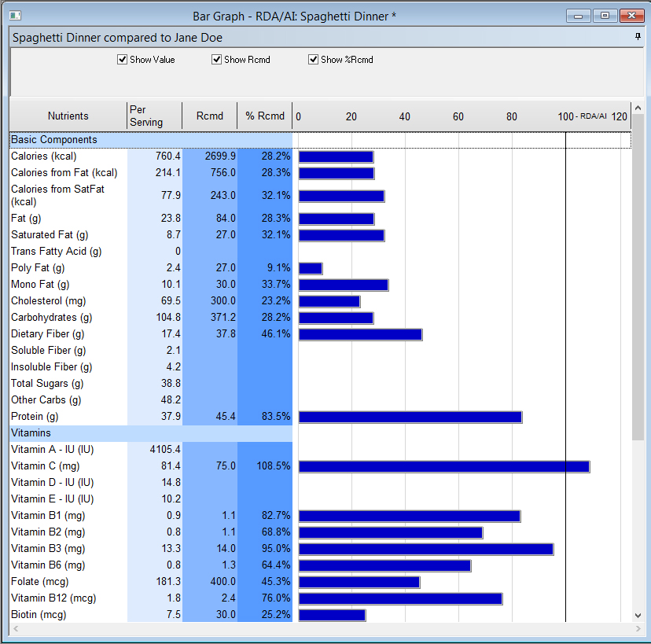
Task: Disable the Show %Rcmd checkbox
Action: (313, 60)
